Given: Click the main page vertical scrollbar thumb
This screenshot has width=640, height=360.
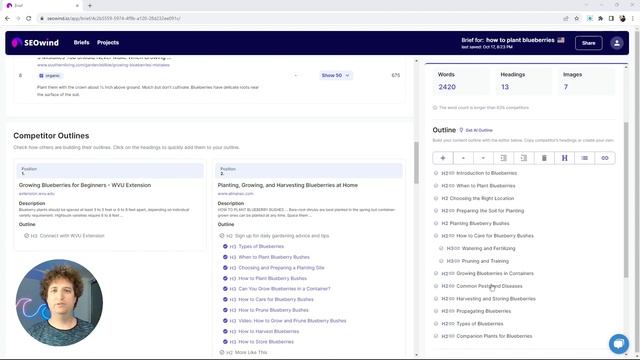Looking at the screenshot, I should pos(416,162).
